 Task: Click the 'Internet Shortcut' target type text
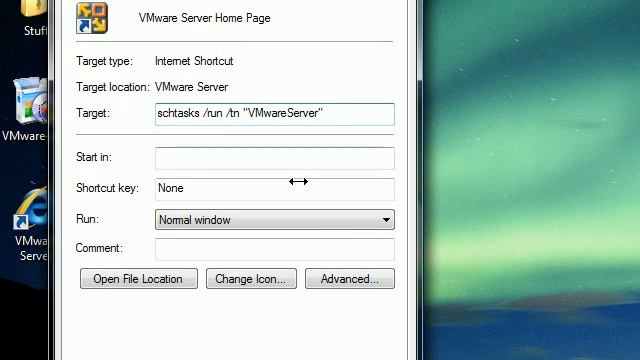(194, 61)
